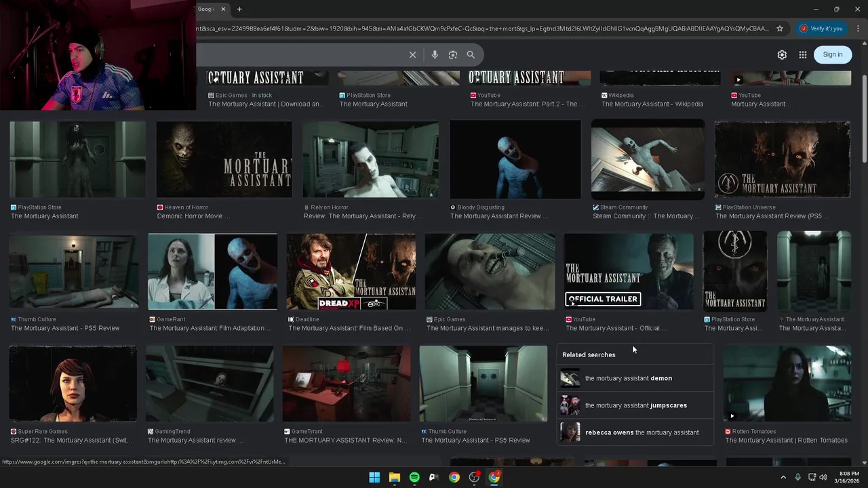Open the Epic Games embalming image result
868x488 pixels.
(x=490, y=272)
